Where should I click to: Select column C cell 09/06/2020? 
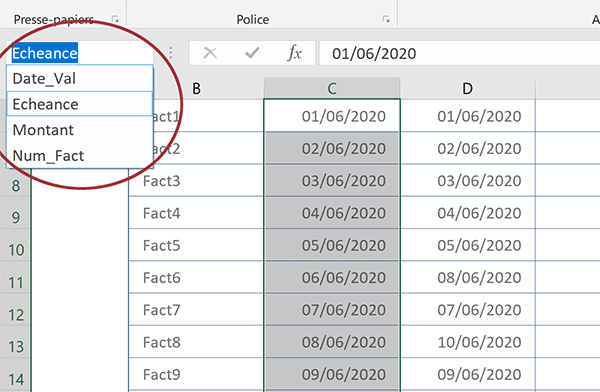tap(332, 374)
